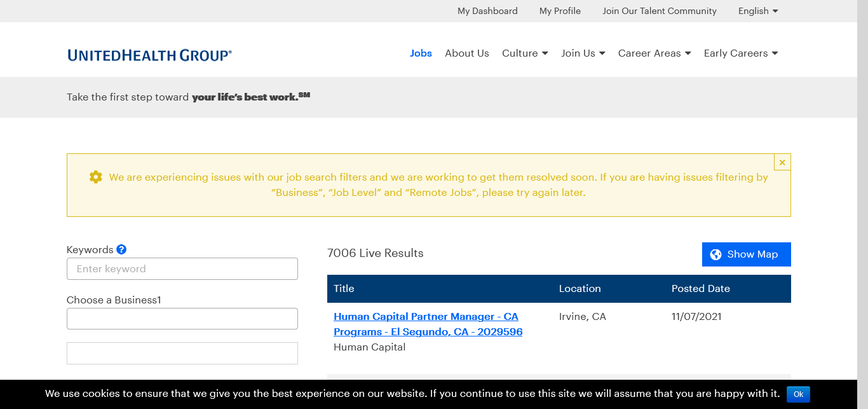Expand the English language dropdown
The width and height of the screenshot is (868, 409).
coord(757,11)
